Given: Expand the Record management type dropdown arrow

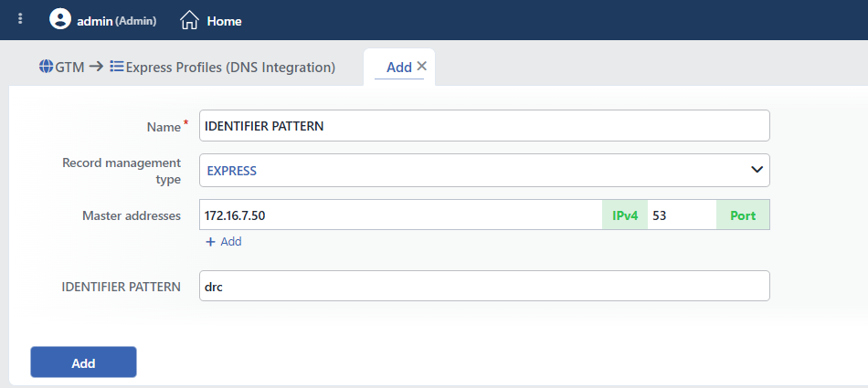Looking at the screenshot, I should (757, 170).
